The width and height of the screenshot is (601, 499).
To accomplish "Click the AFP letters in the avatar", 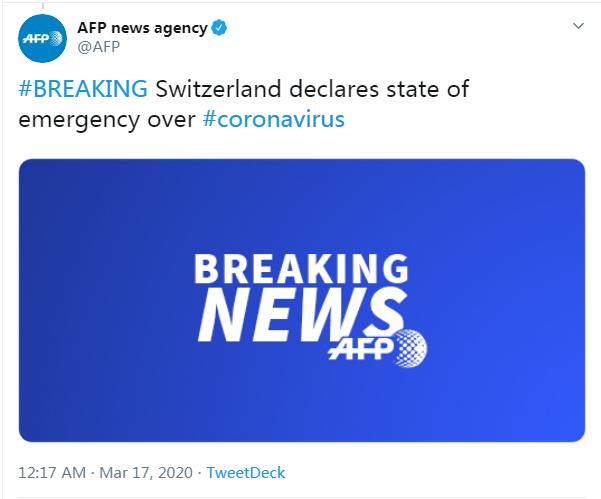I will [42, 40].
